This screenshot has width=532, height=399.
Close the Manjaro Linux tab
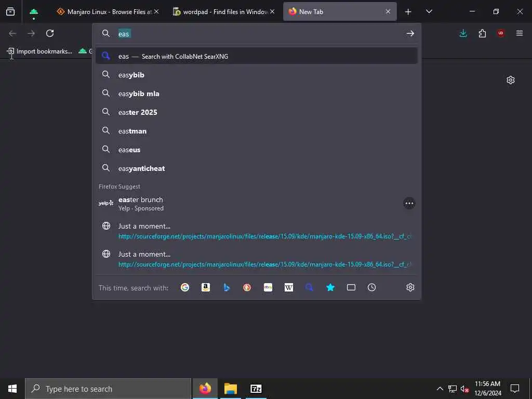tap(156, 11)
